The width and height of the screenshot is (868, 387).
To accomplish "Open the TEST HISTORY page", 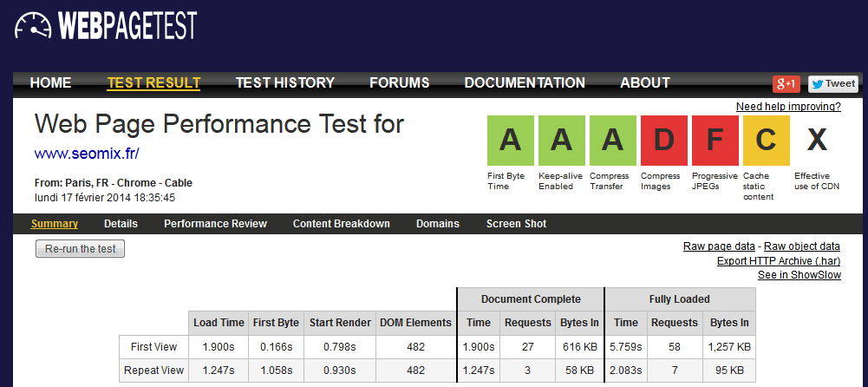I will point(285,83).
